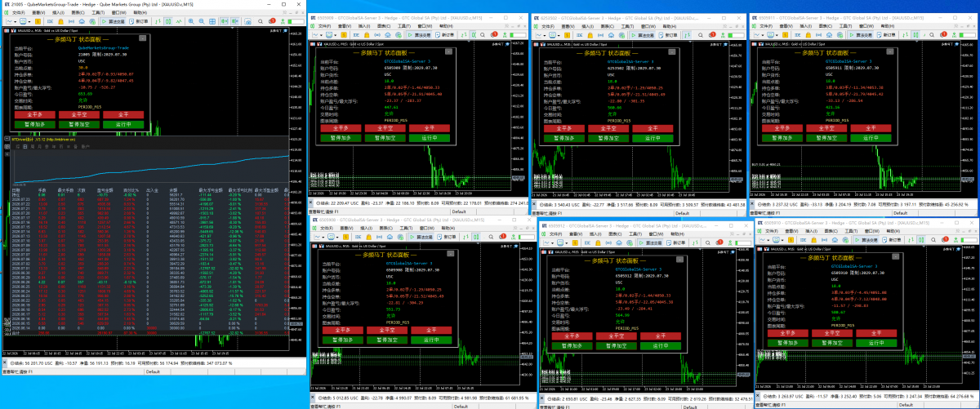Click Default profile in 21005 status bar
The image size is (980, 409).
click(x=154, y=371)
